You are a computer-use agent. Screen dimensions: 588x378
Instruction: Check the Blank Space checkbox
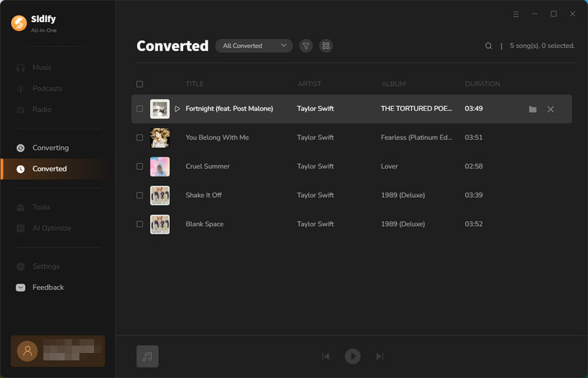[140, 224]
